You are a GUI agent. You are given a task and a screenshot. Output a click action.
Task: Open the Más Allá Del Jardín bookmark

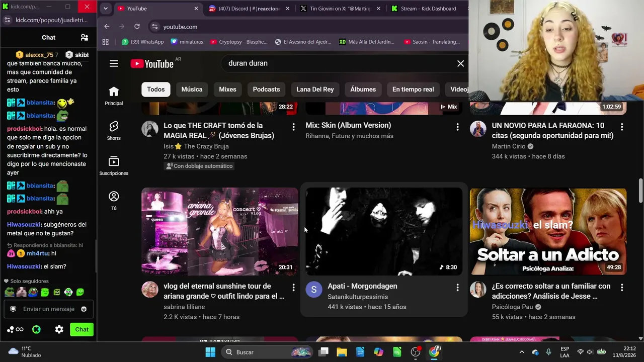tap(367, 42)
